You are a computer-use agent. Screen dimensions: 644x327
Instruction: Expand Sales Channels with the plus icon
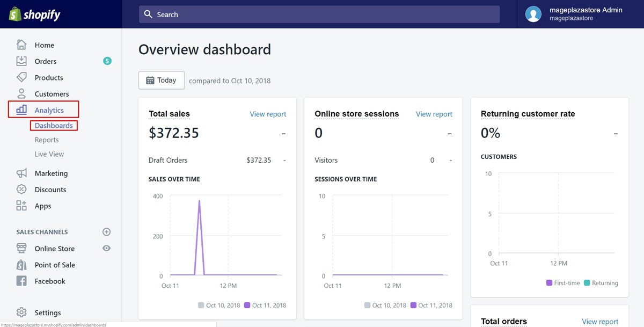(x=106, y=231)
